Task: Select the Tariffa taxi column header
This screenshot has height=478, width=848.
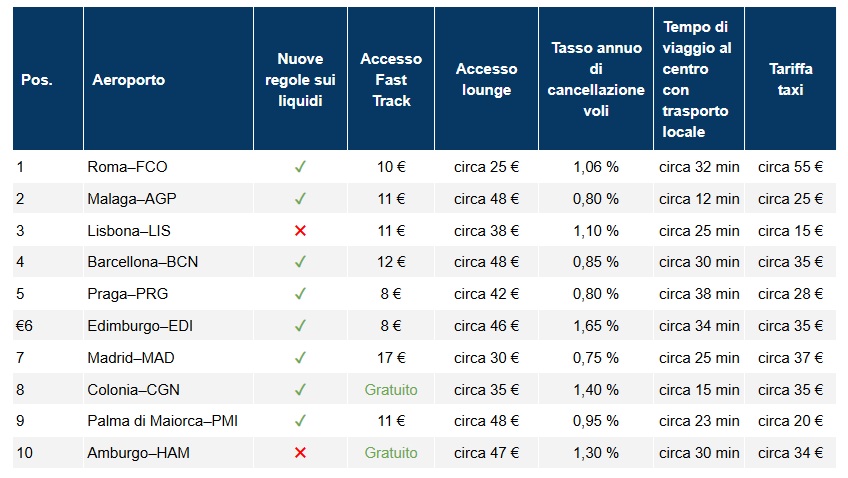Action: point(790,80)
